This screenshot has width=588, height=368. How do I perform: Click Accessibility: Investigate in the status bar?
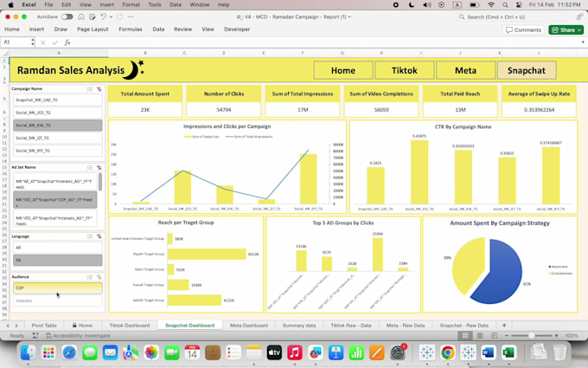78,336
